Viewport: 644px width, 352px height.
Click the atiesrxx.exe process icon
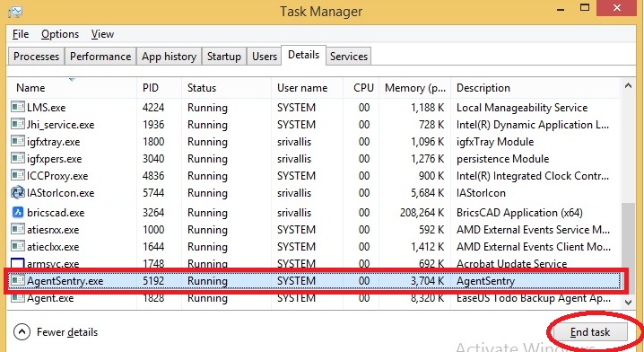[18, 229]
